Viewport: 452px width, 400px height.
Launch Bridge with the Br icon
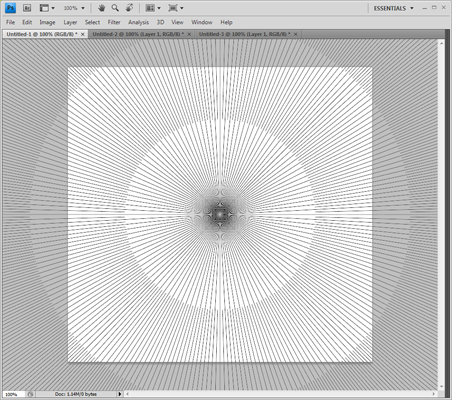click(x=27, y=8)
